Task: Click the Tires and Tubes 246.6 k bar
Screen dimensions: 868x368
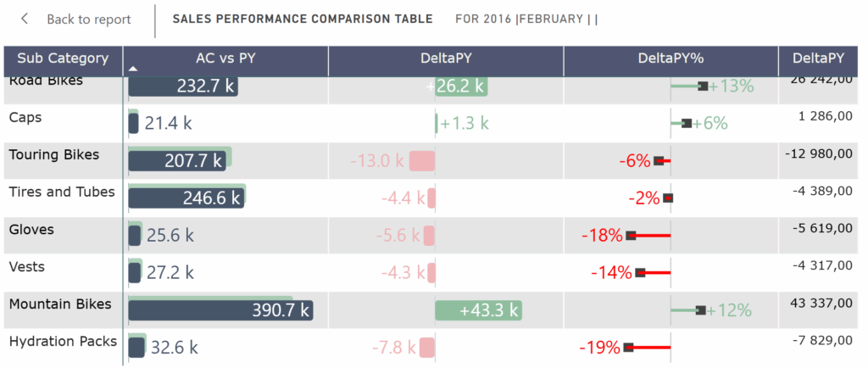Action: click(x=186, y=198)
